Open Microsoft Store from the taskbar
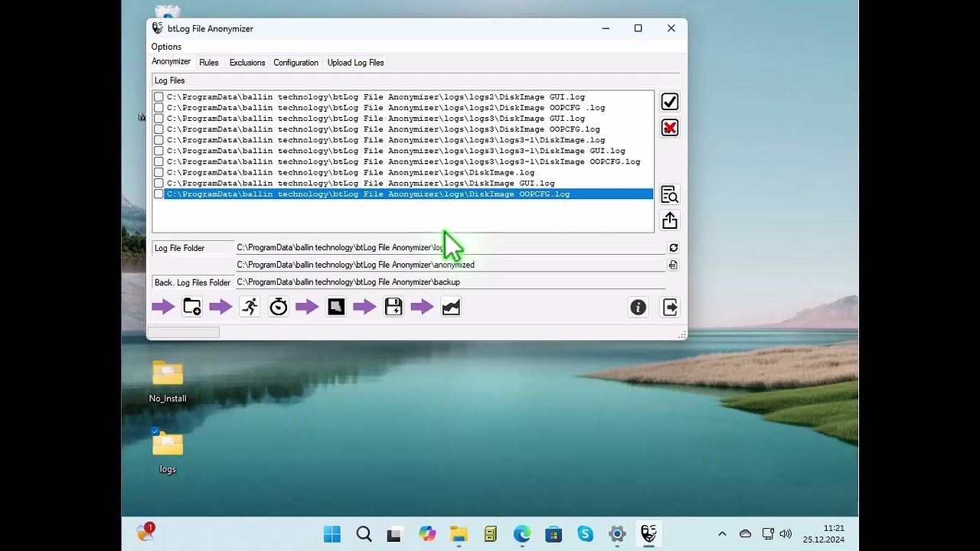This screenshot has width=980, height=551. coord(554,534)
